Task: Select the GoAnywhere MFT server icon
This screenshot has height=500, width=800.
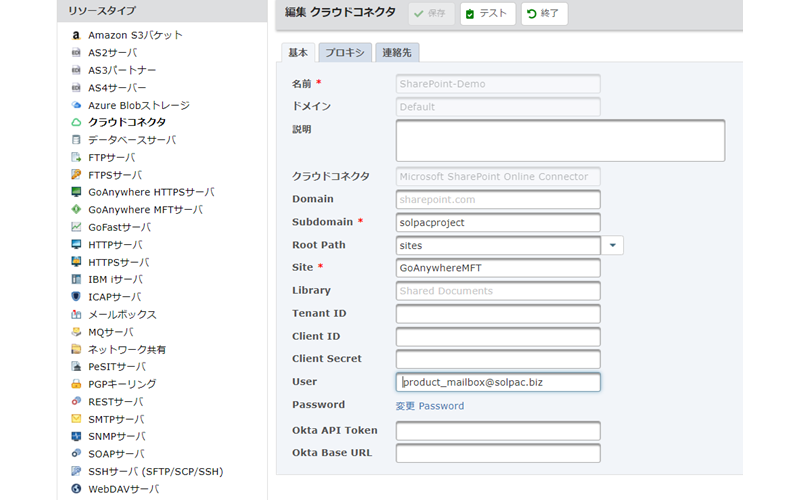Action: (76, 209)
